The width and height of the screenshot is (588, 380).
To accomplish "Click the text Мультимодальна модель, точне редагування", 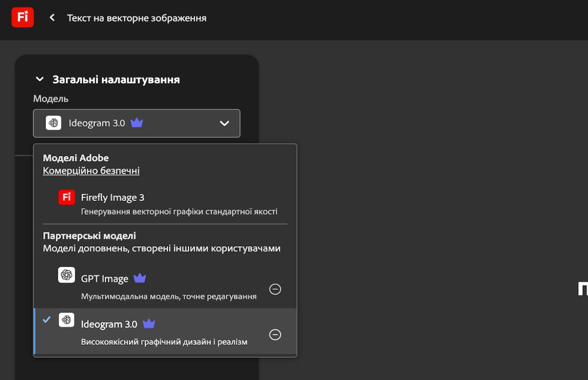I will coord(169,297).
